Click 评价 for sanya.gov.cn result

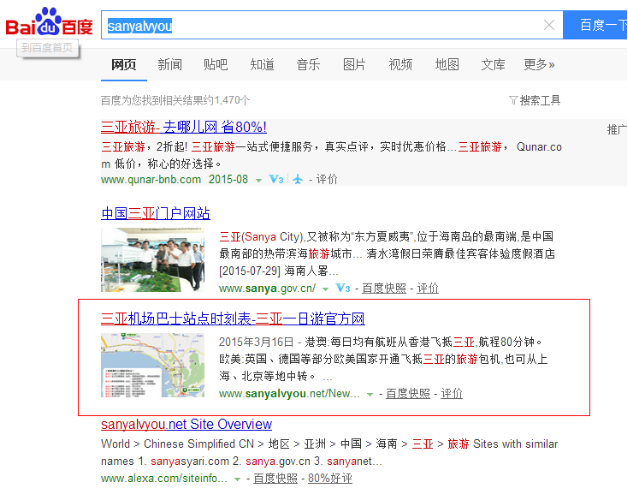(428, 288)
